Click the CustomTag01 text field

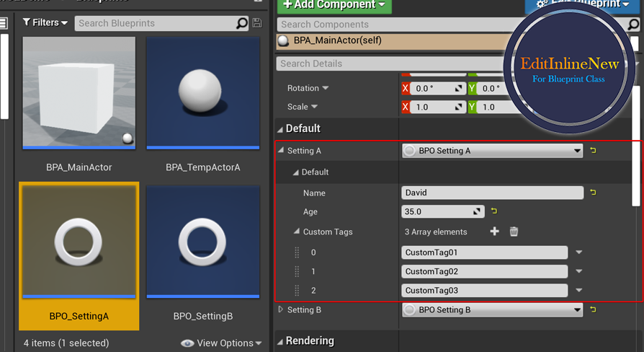485,252
